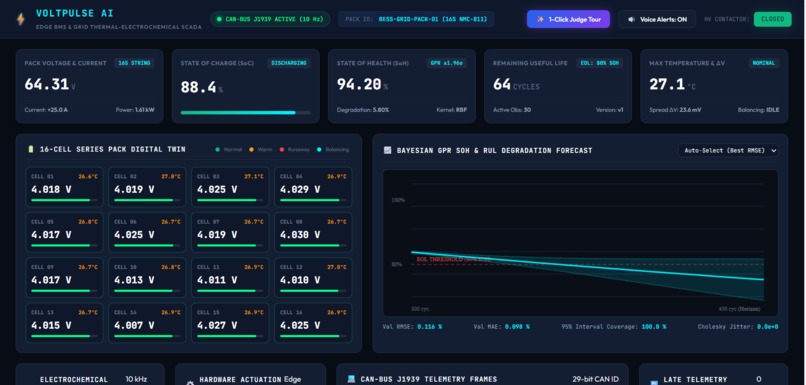The image size is (806, 385).
Task: Select the Cell 11 card showing 4.011 V
Action: [x=230, y=278]
